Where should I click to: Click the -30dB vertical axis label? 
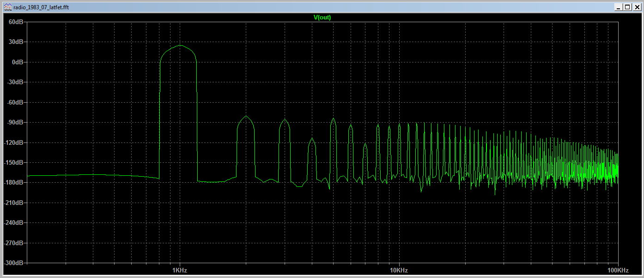coord(15,82)
